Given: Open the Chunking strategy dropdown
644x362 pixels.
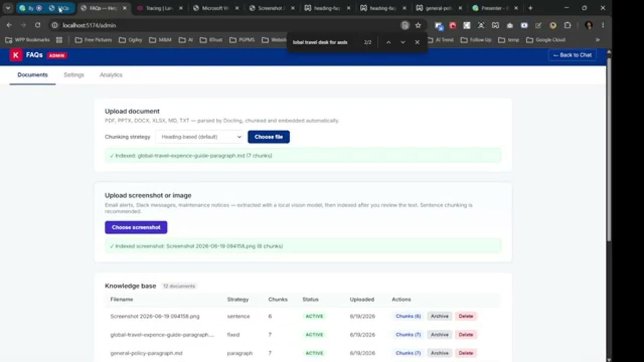Looking at the screenshot, I should click(200, 137).
